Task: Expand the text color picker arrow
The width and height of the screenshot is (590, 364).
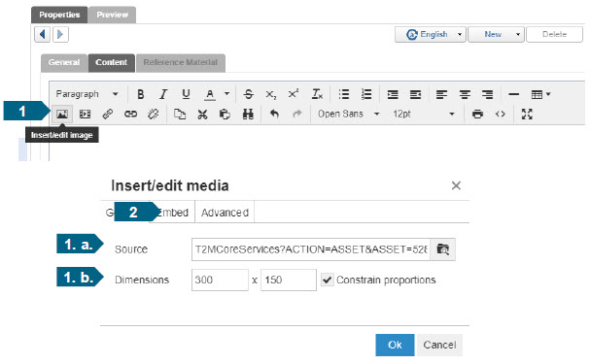Action: tap(226, 94)
